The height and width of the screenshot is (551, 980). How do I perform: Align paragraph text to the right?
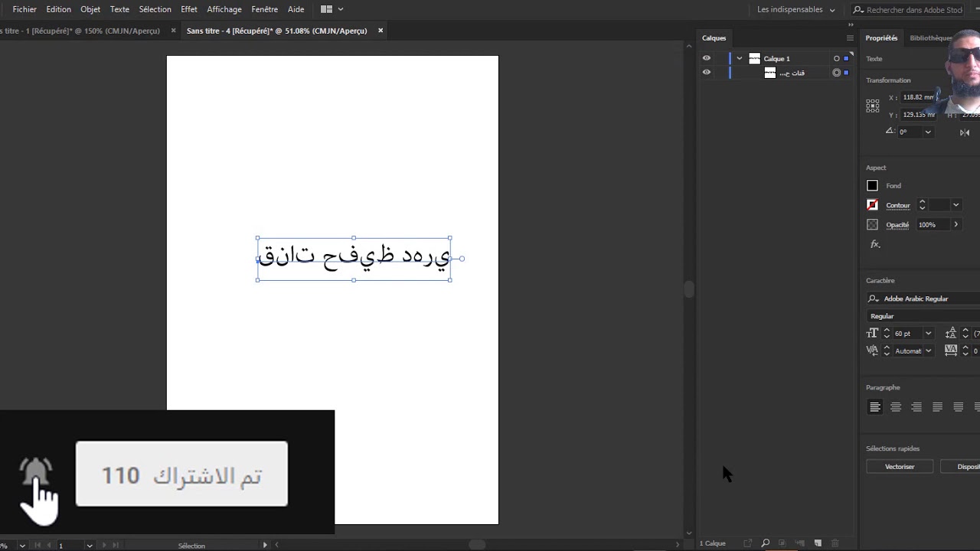tap(916, 407)
